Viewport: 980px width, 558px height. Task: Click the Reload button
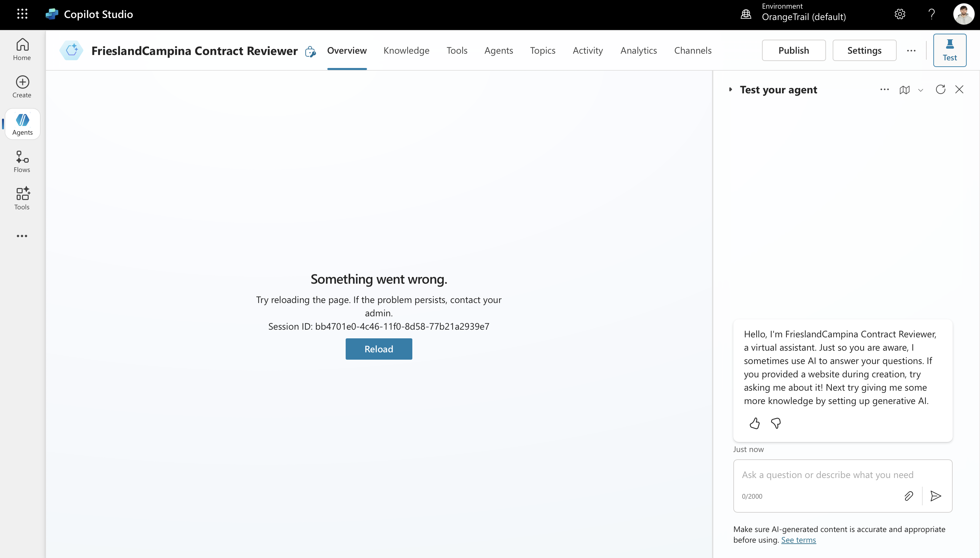(x=379, y=349)
